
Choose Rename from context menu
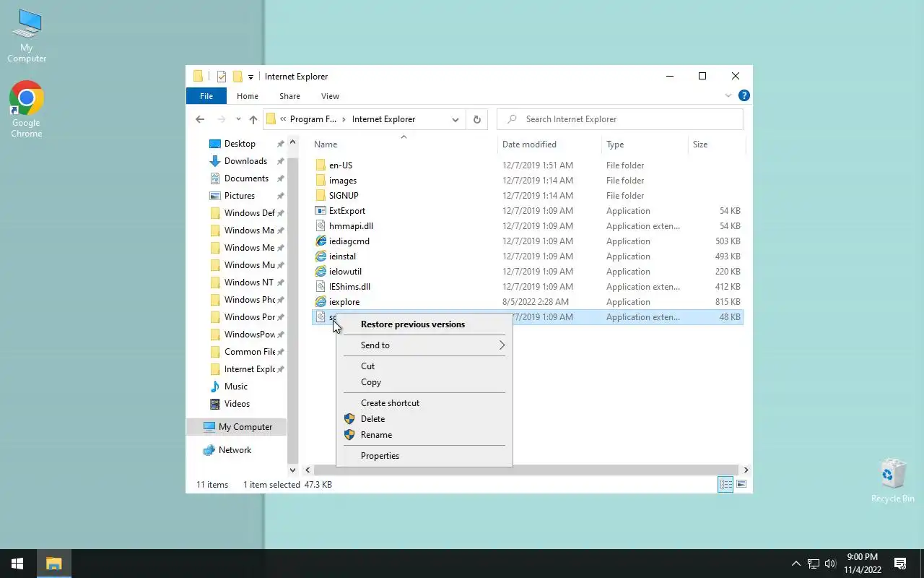click(x=424, y=435)
